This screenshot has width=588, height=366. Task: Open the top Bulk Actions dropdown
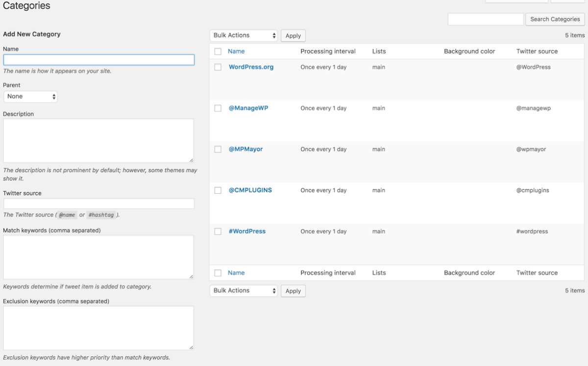tap(244, 36)
